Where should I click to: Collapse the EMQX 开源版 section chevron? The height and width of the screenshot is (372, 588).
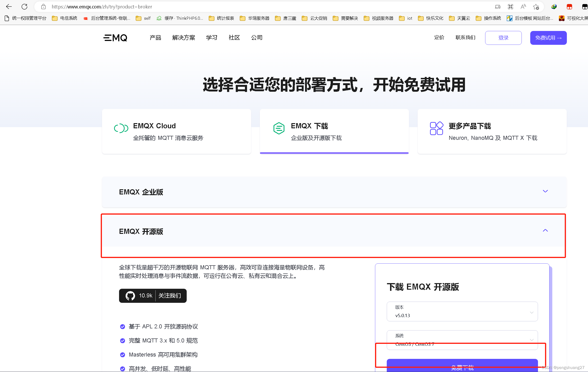(x=545, y=231)
